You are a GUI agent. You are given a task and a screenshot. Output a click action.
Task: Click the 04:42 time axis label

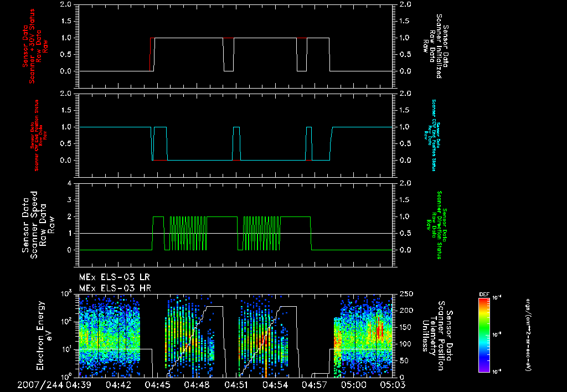tap(118, 385)
